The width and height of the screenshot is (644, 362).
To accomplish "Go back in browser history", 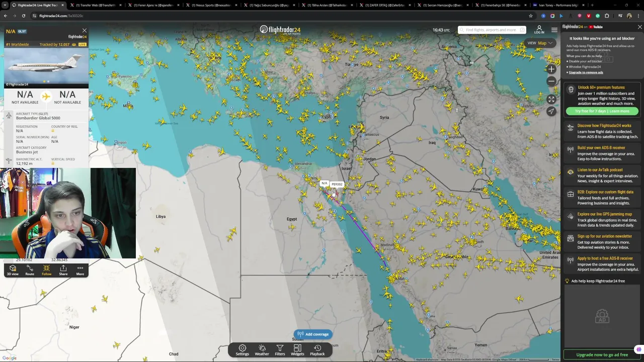I will [x=6, y=16].
